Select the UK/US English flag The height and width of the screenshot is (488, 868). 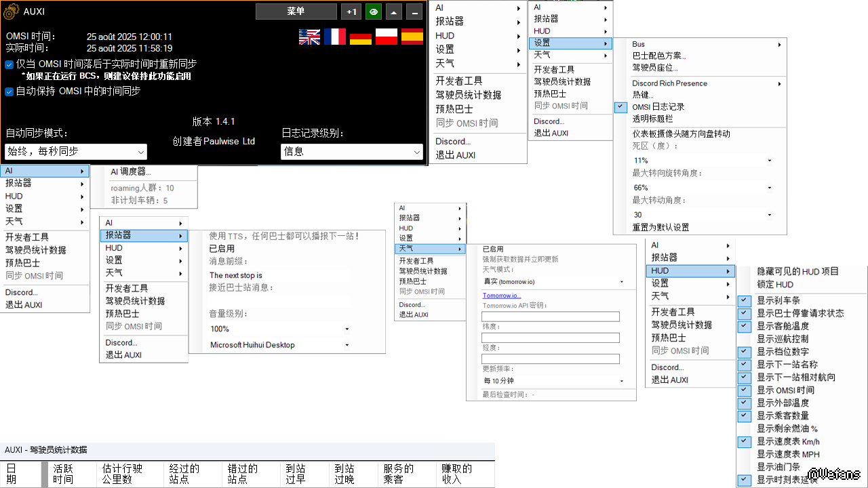[309, 37]
